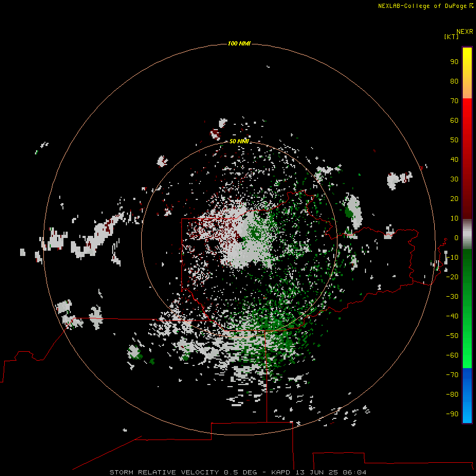Click the -10 value on the velocity scale
The image size is (476, 476).
(452, 258)
